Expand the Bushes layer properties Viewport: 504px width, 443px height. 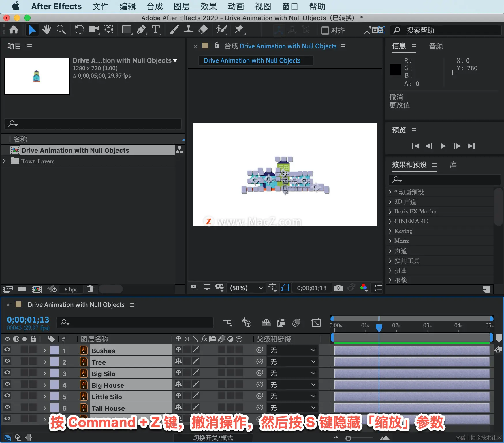click(45, 351)
